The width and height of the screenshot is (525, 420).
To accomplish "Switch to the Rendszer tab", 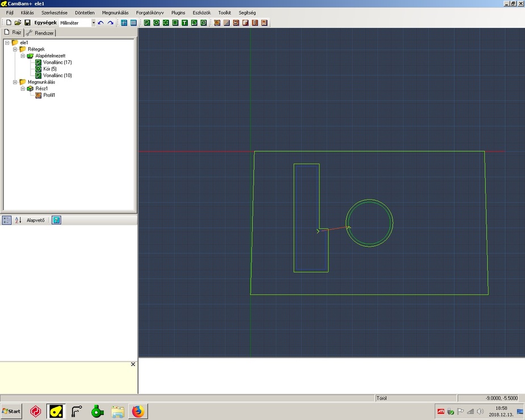I will [x=41, y=33].
